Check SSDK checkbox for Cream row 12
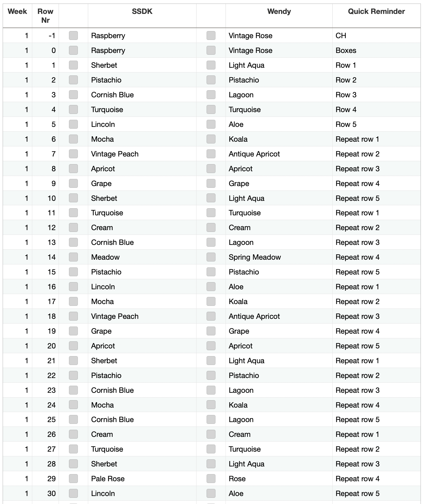The width and height of the screenshot is (425, 504). (x=73, y=227)
